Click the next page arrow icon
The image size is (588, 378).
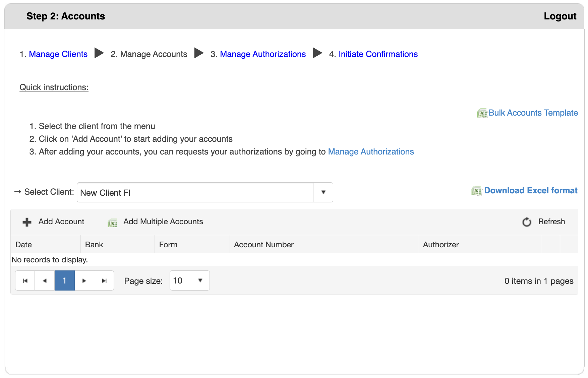(84, 280)
